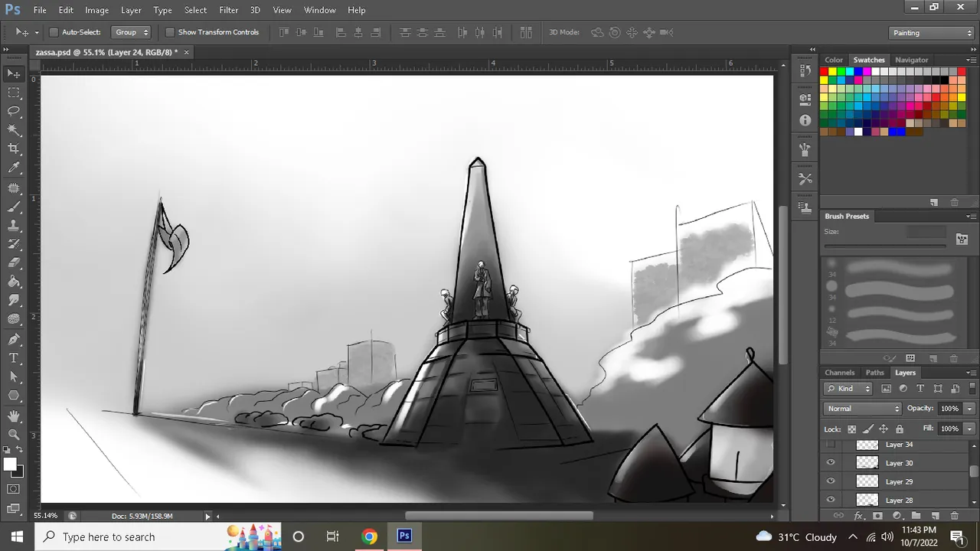Open the History panel icon in dock
Image resolution: width=980 pixels, height=551 pixels.
click(805, 70)
